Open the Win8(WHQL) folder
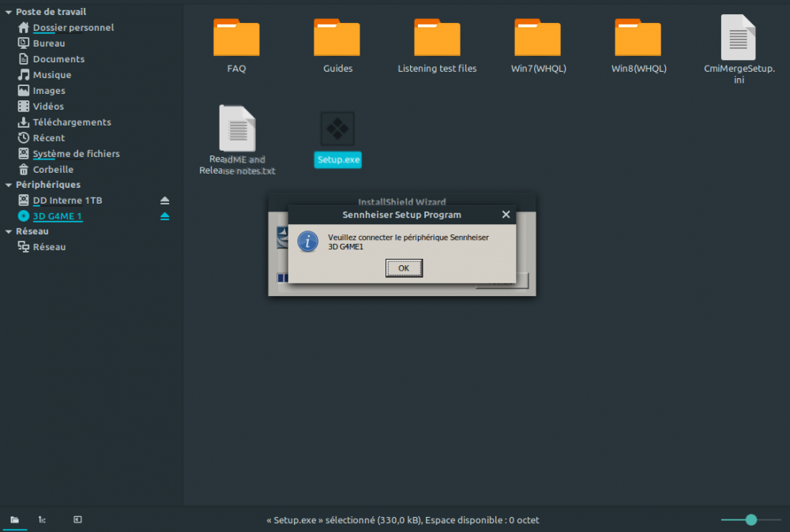This screenshot has height=532, width=790. click(638, 37)
